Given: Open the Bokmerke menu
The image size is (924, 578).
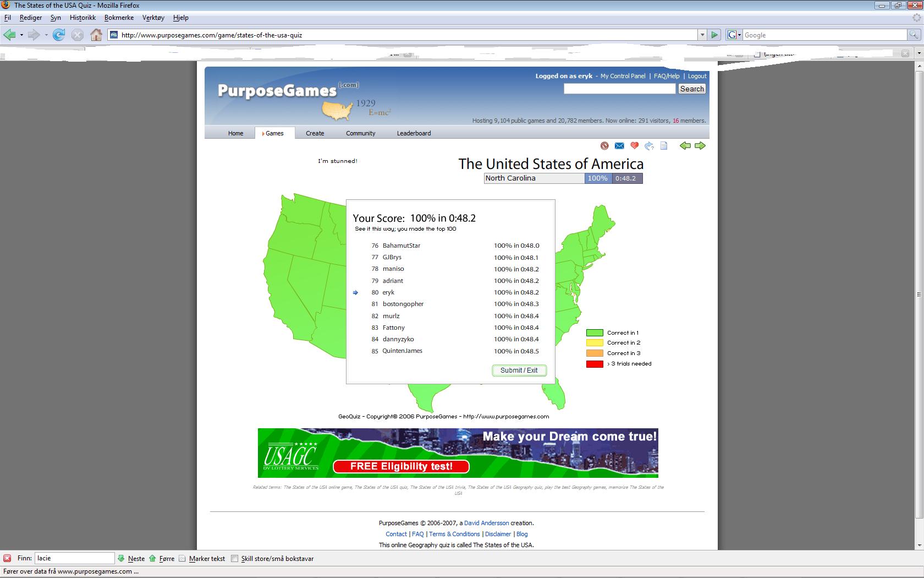Looking at the screenshot, I should click(119, 18).
